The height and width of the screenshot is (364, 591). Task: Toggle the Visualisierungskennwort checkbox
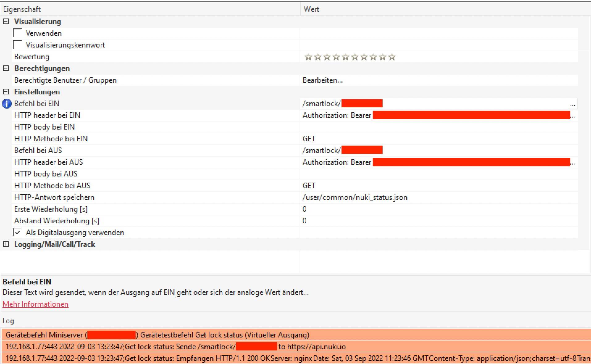[x=18, y=44]
